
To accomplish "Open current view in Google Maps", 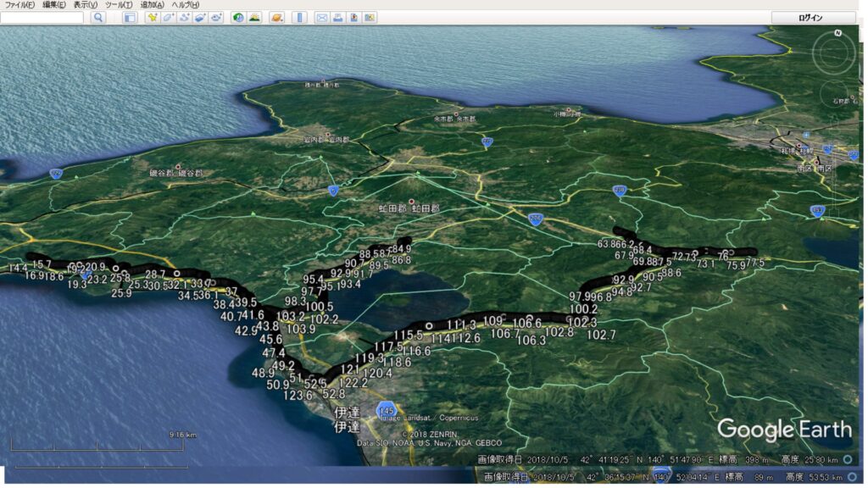I will pos(370,18).
